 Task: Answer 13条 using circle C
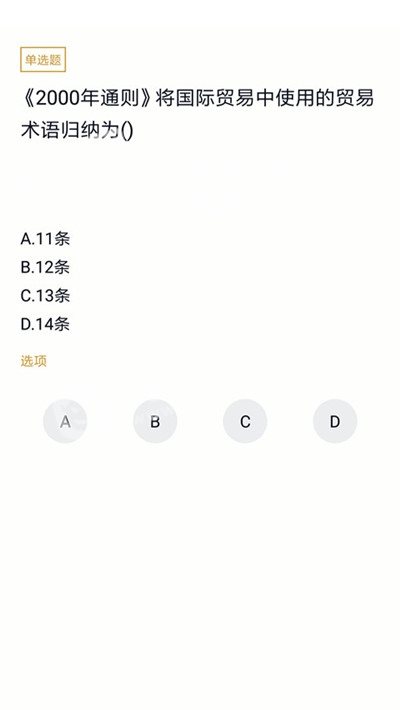[245, 421]
